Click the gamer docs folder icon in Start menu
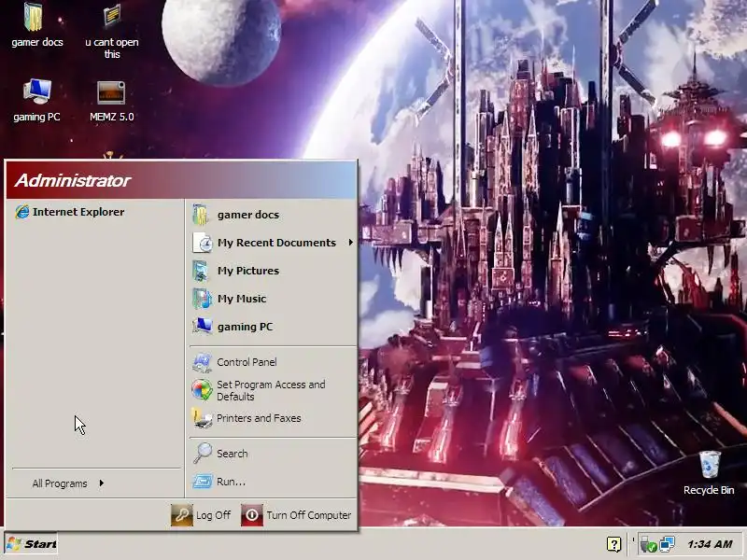Image resolution: width=747 pixels, height=560 pixels. (201, 215)
